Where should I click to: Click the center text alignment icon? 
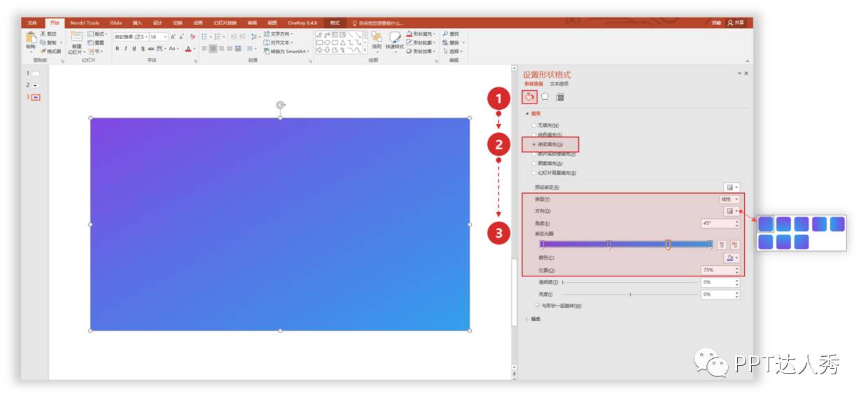pyautogui.click(x=213, y=49)
